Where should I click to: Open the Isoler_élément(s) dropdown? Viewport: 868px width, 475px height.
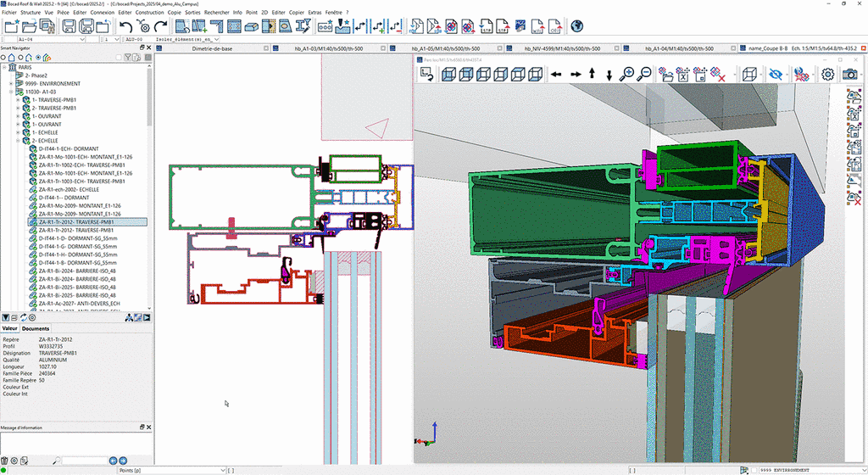216,39
